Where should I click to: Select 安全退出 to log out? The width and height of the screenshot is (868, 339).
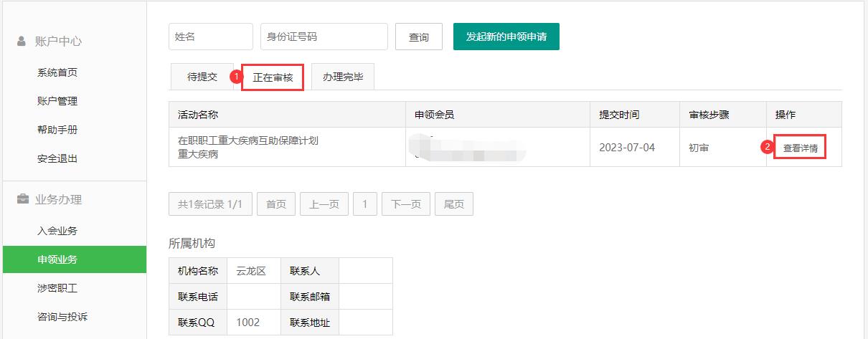point(57,158)
